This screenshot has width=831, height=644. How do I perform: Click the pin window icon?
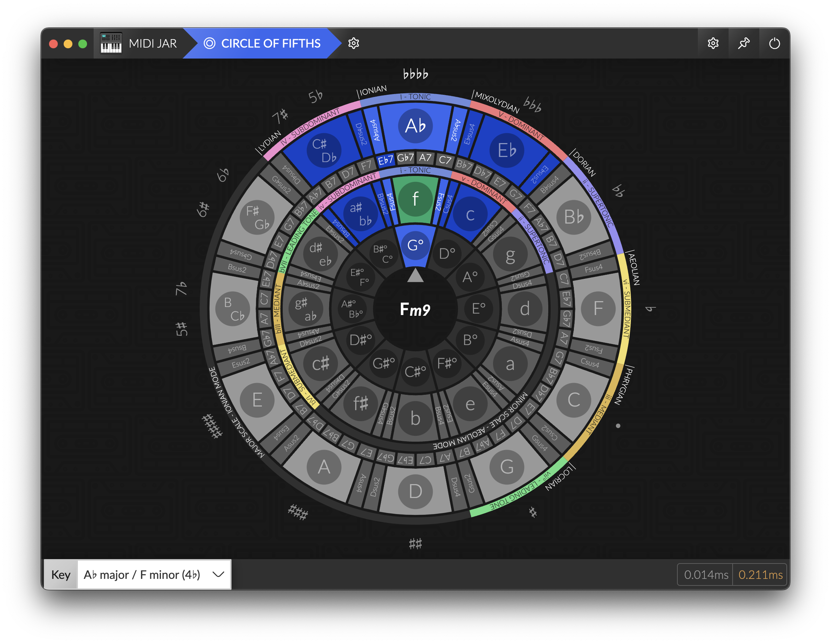tap(744, 44)
